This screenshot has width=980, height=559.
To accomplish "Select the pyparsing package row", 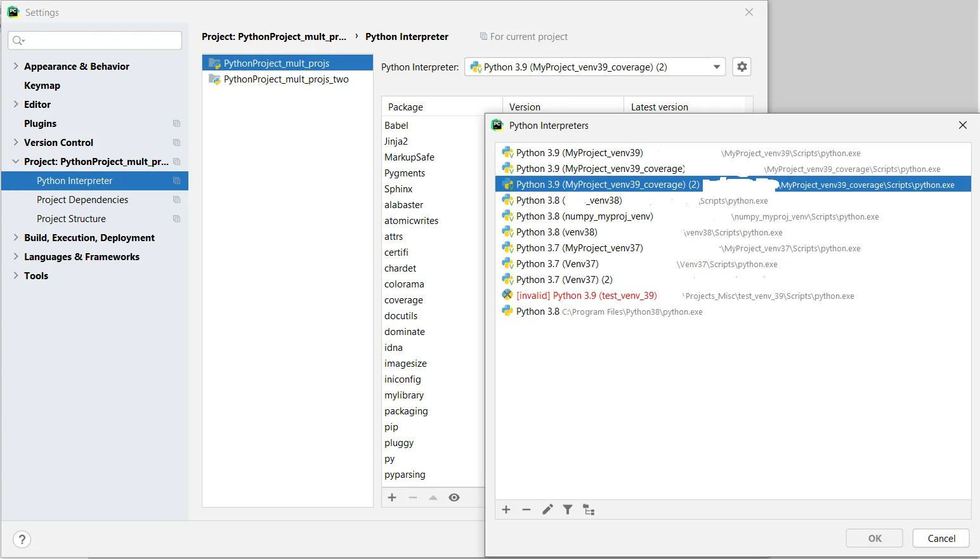I will pyautogui.click(x=434, y=475).
